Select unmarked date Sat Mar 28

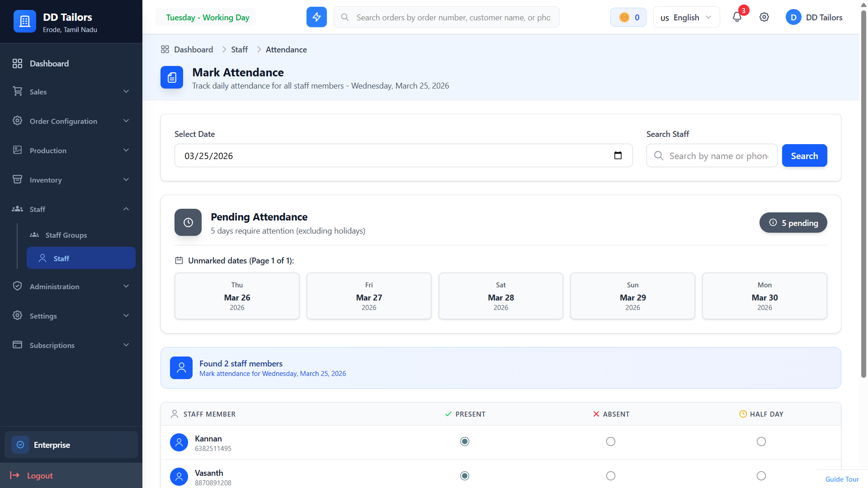click(501, 296)
